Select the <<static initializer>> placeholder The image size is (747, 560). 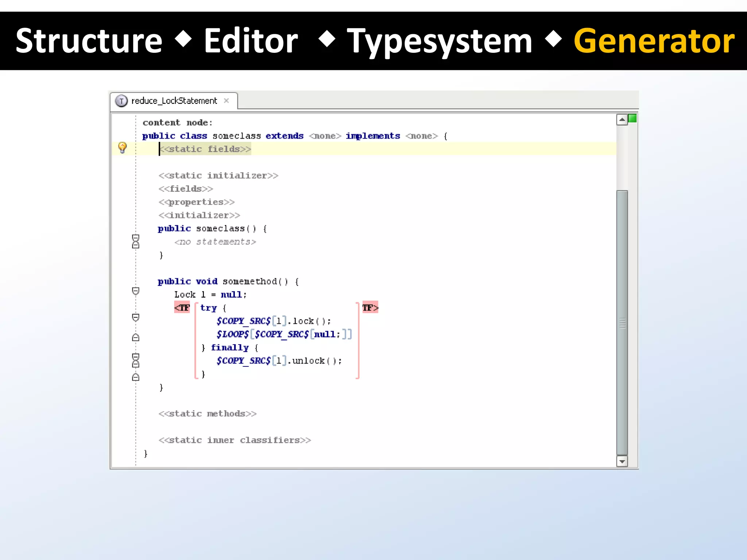coord(218,176)
